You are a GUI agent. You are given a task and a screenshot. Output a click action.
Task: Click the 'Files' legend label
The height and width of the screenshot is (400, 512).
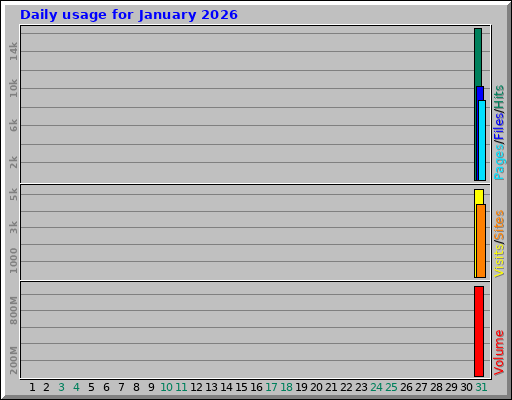499,126
